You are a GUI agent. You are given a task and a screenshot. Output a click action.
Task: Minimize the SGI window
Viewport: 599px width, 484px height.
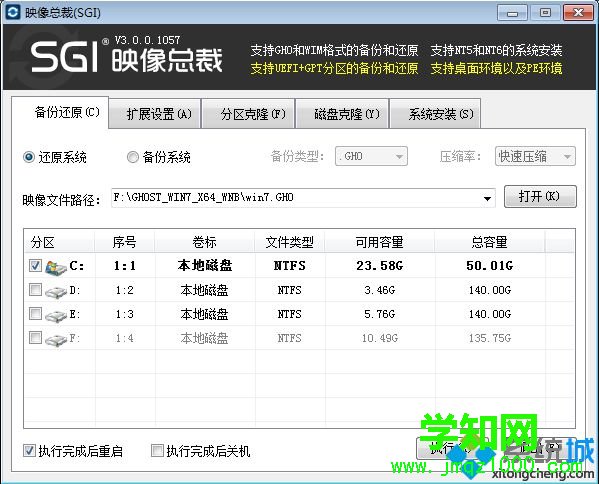click(512, 13)
